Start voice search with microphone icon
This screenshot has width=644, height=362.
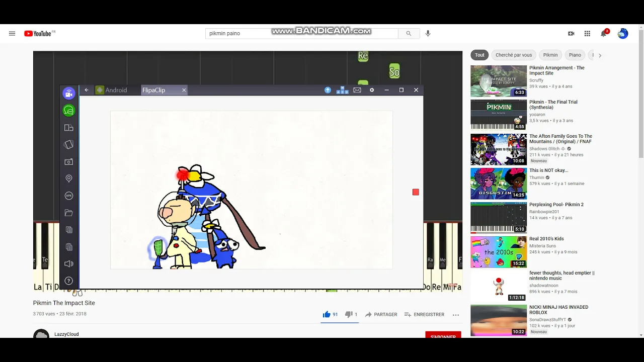coord(428,34)
